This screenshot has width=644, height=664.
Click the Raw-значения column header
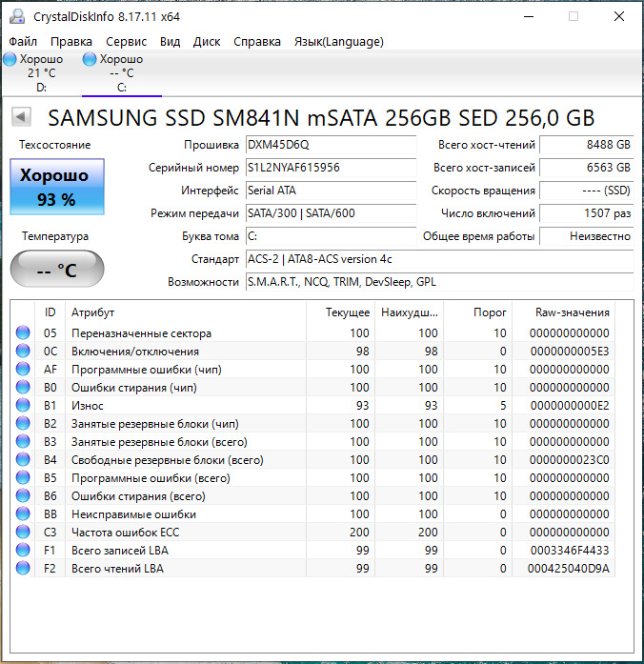pyautogui.click(x=573, y=312)
